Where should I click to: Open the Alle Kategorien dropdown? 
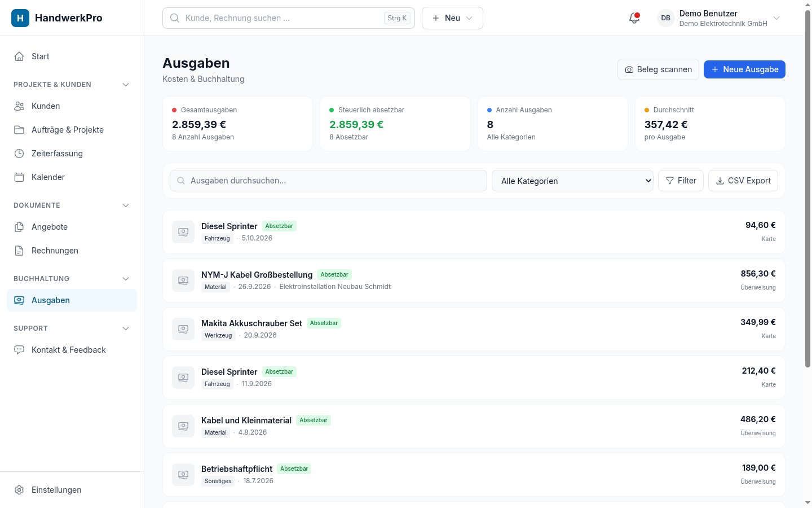[x=572, y=181]
